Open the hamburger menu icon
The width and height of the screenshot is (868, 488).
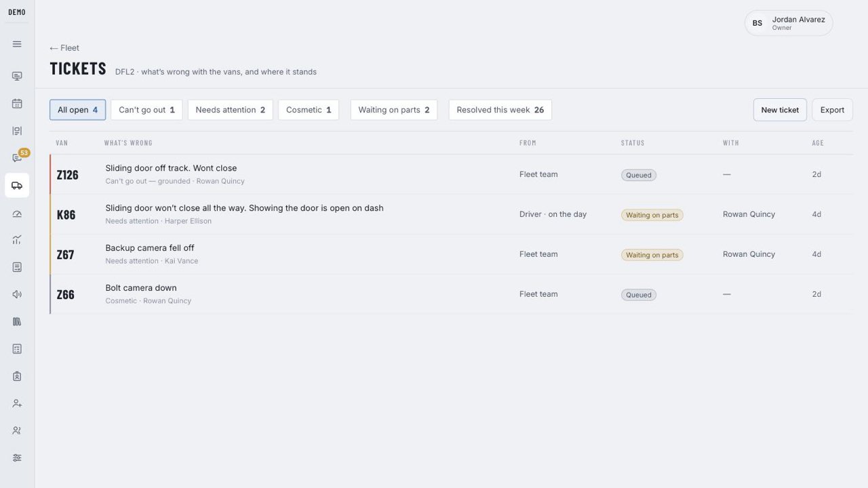(x=17, y=44)
